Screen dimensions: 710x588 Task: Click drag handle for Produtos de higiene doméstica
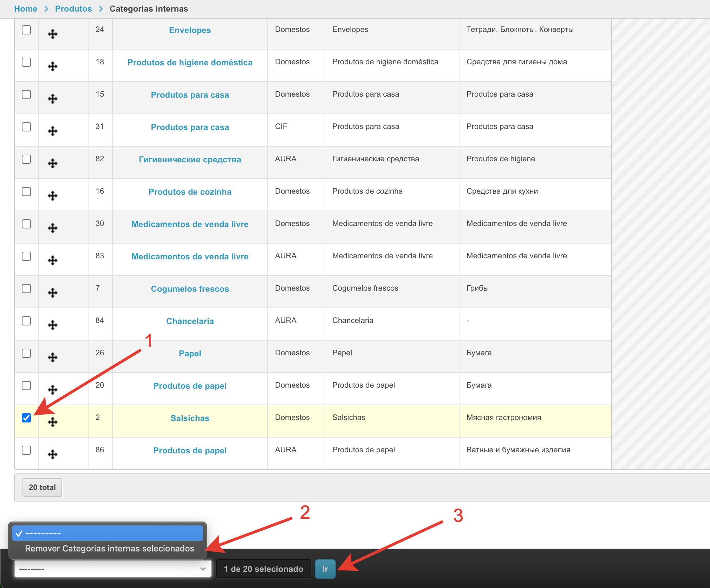53,66
